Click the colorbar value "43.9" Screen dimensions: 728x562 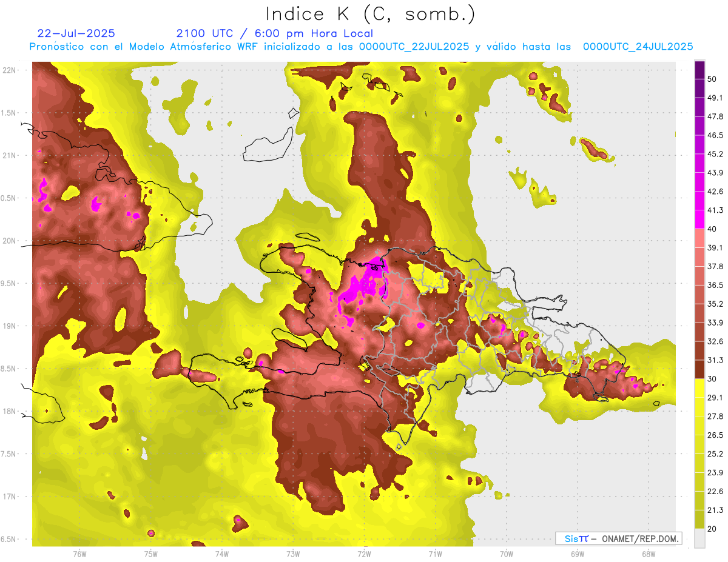click(x=715, y=173)
